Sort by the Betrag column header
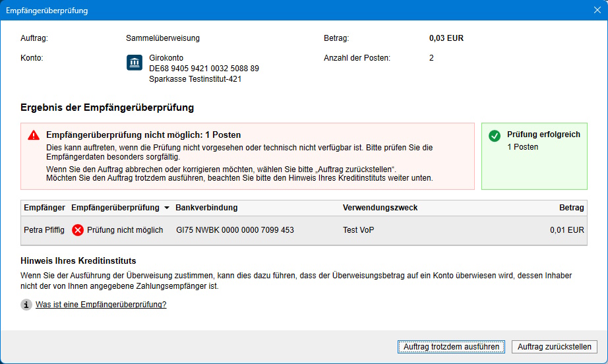The height and width of the screenshot is (364, 608). [x=571, y=208]
